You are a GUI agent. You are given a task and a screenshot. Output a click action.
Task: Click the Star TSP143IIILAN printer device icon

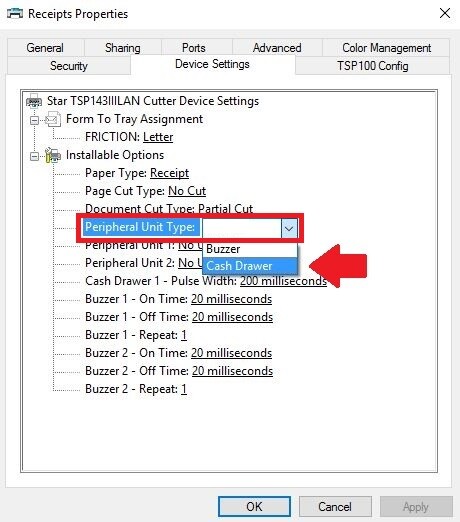click(x=34, y=101)
